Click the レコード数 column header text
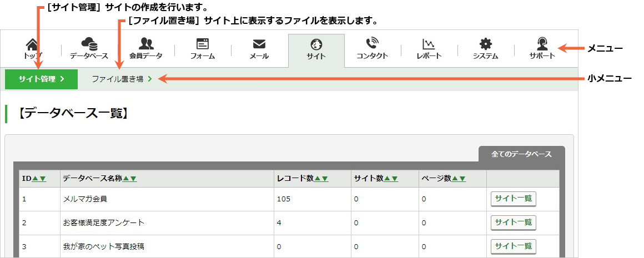Screen dimensions: 644x258 [295, 179]
